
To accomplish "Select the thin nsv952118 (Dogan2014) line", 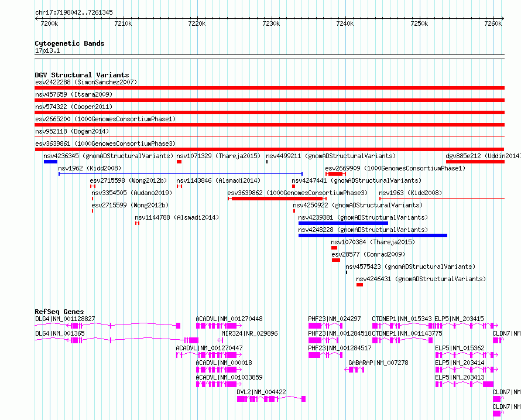I will pos(269,137).
